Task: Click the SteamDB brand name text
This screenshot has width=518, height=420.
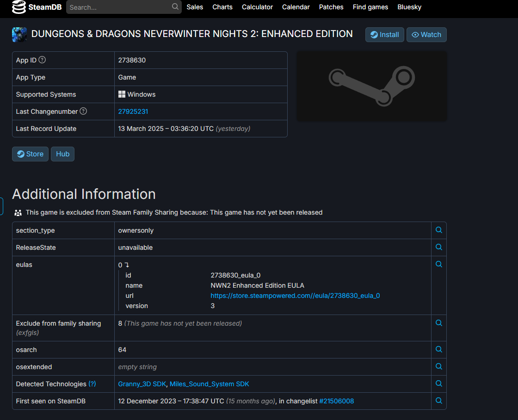Action: 45,7
